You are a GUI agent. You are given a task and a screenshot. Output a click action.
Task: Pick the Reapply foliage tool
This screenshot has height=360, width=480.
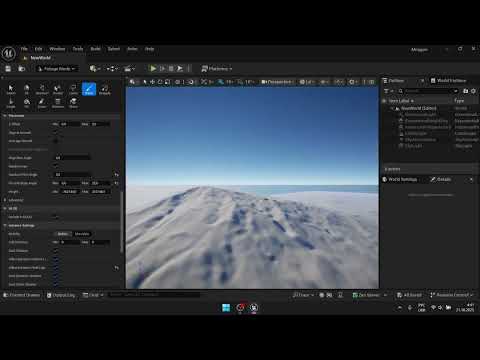105,89
